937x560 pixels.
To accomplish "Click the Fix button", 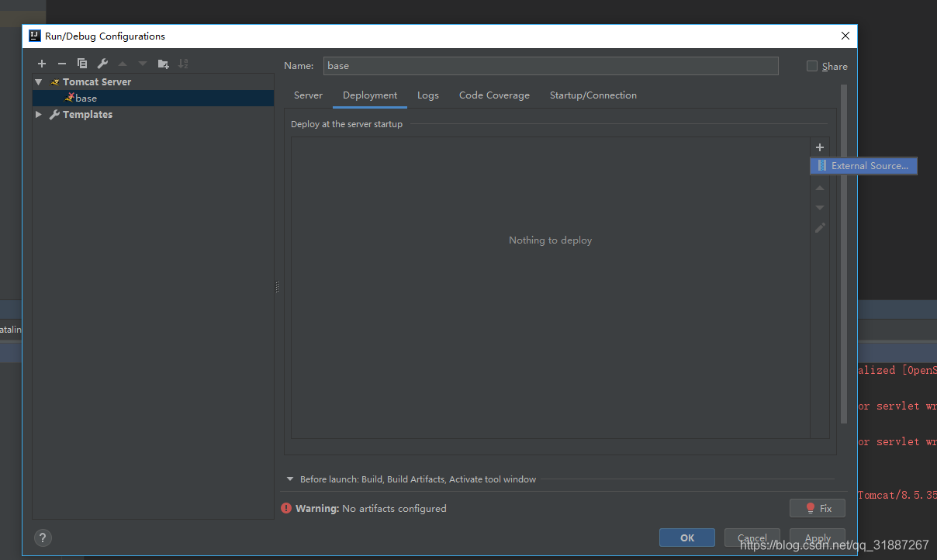I will 818,508.
